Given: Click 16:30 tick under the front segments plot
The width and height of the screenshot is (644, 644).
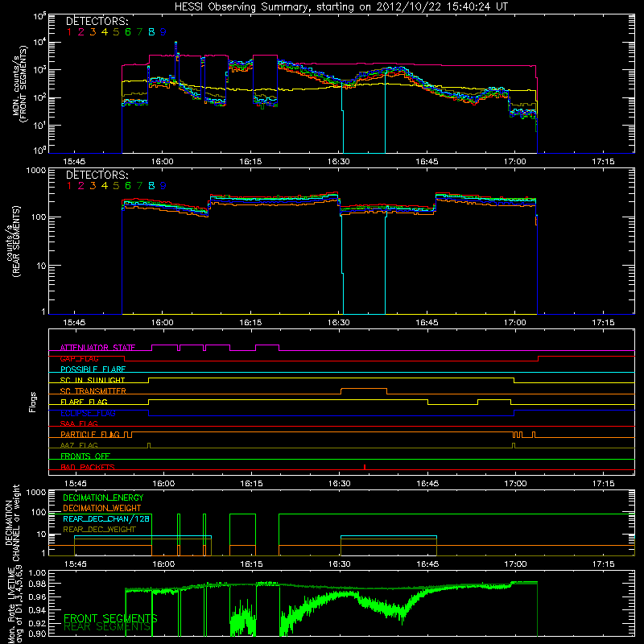Looking at the screenshot, I should [x=338, y=162].
